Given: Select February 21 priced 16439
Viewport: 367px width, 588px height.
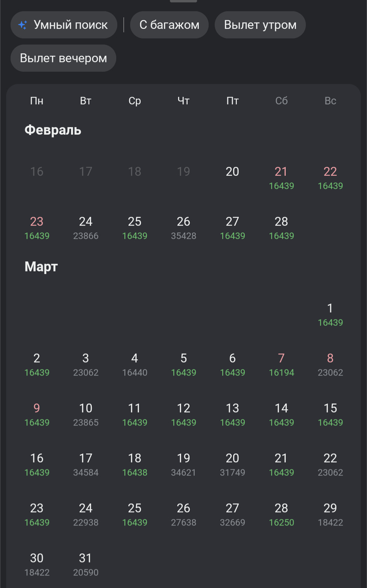Looking at the screenshot, I should tap(281, 177).
